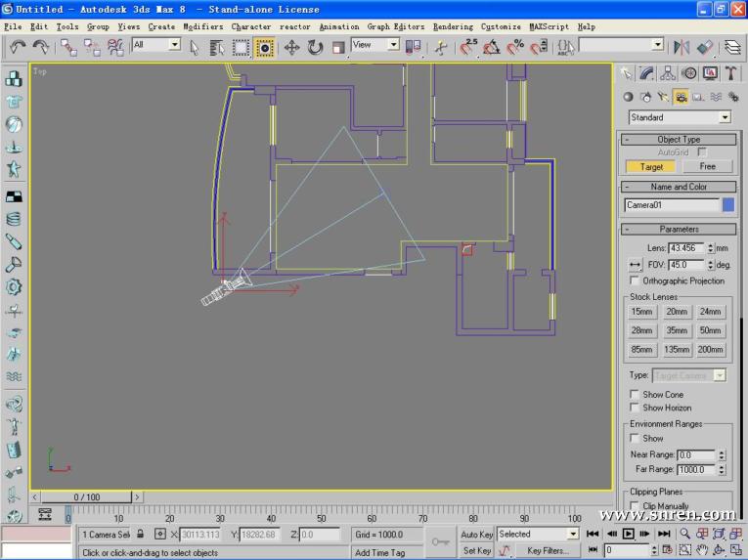Select the Cameras category icon
The height and width of the screenshot is (560, 748).
681,97
